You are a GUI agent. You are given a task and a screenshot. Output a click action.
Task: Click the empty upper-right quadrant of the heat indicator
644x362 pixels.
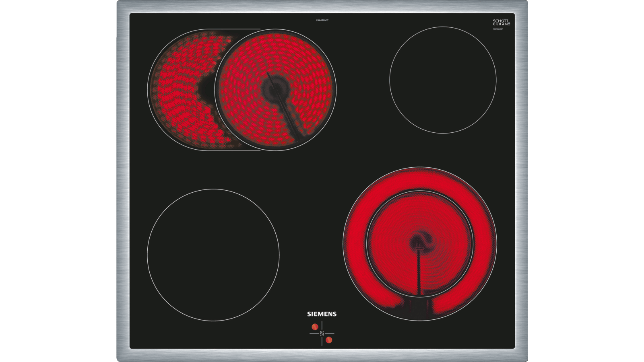tap(329, 326)
